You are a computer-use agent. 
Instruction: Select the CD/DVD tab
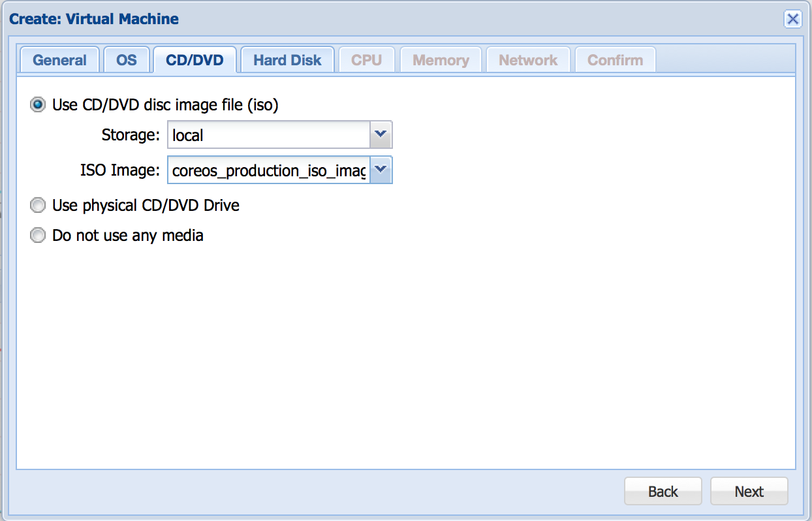(x=195, y=60)
